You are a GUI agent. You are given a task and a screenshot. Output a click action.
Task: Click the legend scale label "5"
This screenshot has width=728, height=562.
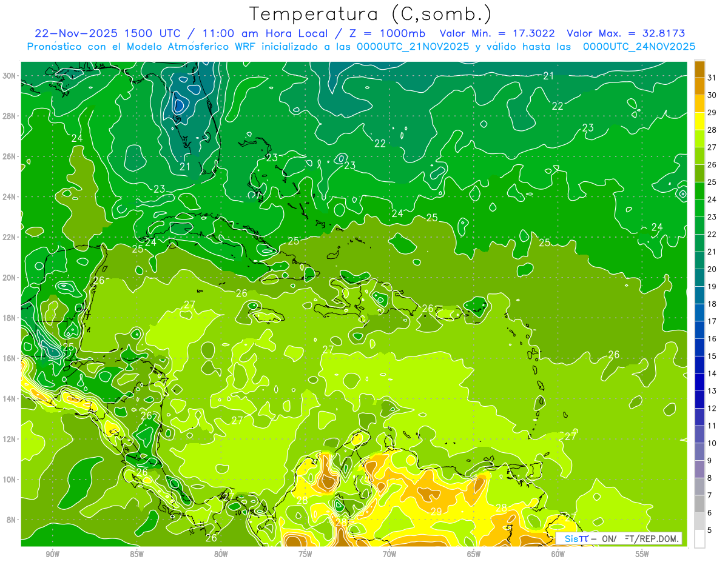click(x=710, y=530)
